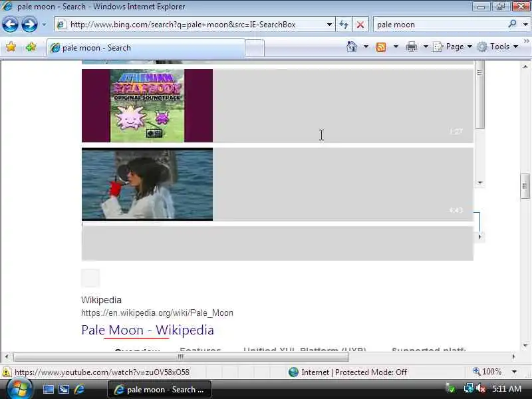Open the Windows Start orb

(19, 389)
